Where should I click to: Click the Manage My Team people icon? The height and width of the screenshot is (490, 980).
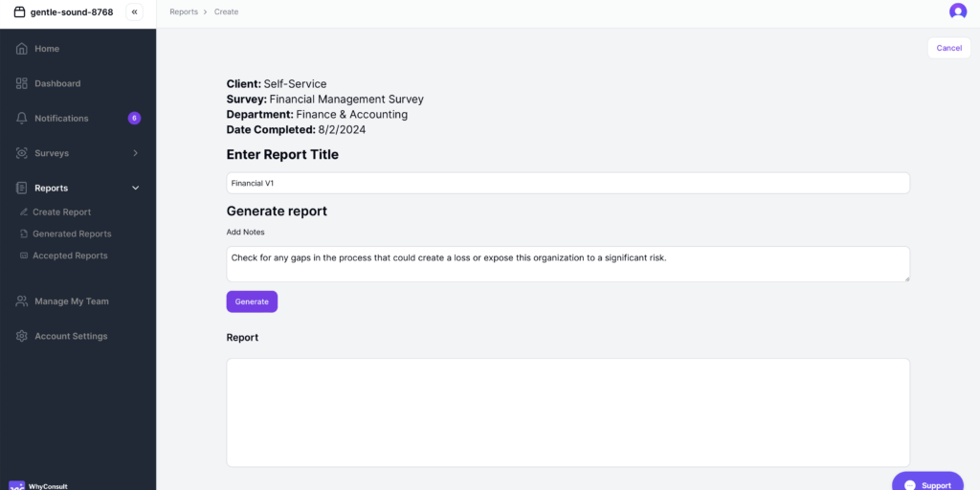pos(21,301)
